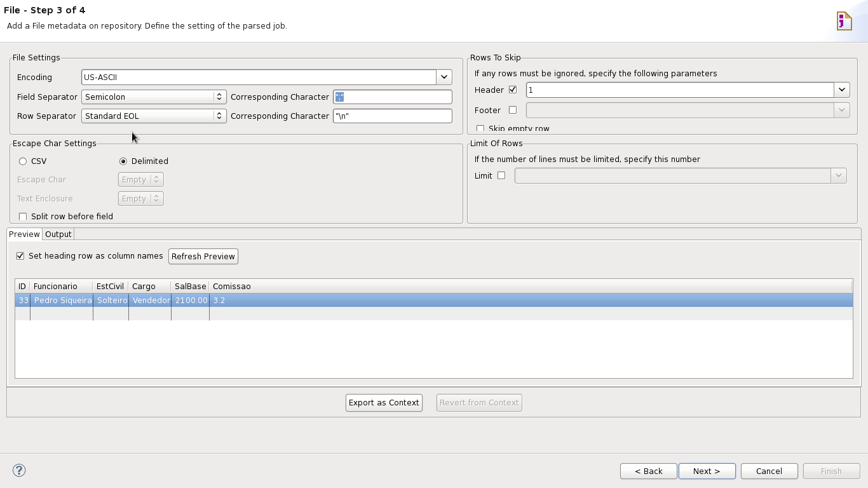Click the file metadata wizard icon
This screenshot has width=868, height=488.
coord(844,21)
